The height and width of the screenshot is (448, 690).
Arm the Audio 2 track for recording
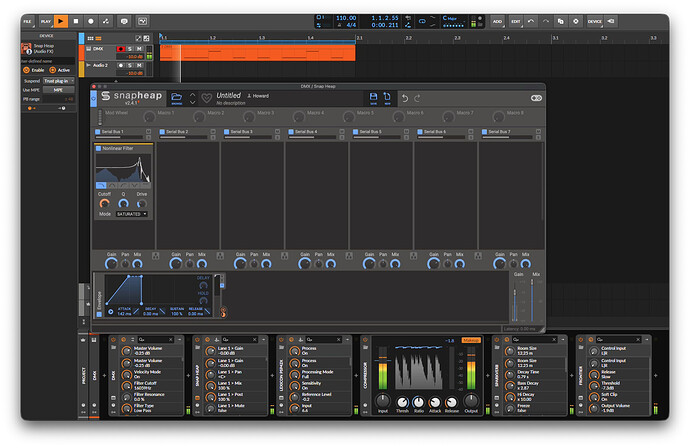(121, 65)
